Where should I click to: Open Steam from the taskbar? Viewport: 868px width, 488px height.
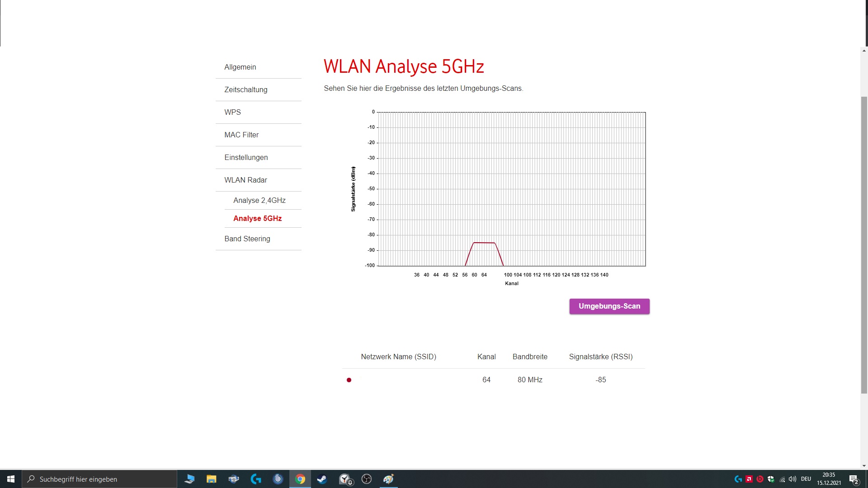click(322, 479)
